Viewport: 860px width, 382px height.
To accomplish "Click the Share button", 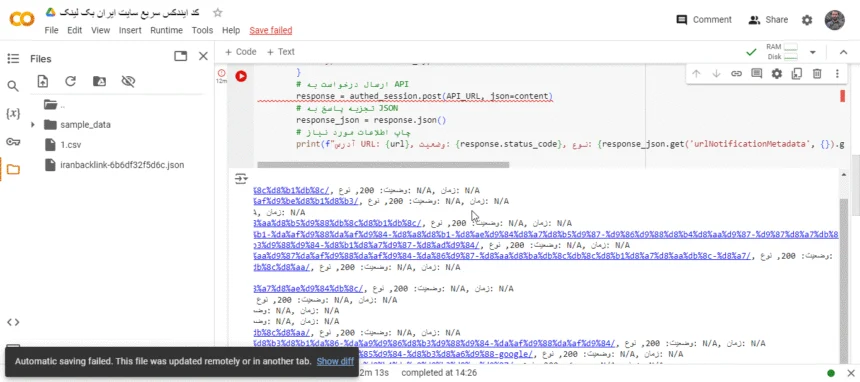I will (768, 20).
